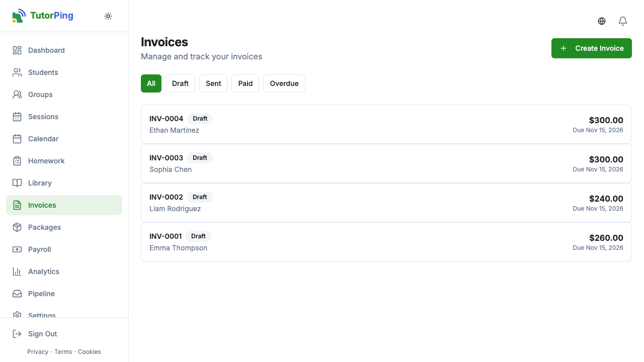The width and height of the screenshot is (644, 362).
Task: Click the Students people icon
Action: pyautogui.click(x=17, y=72)
